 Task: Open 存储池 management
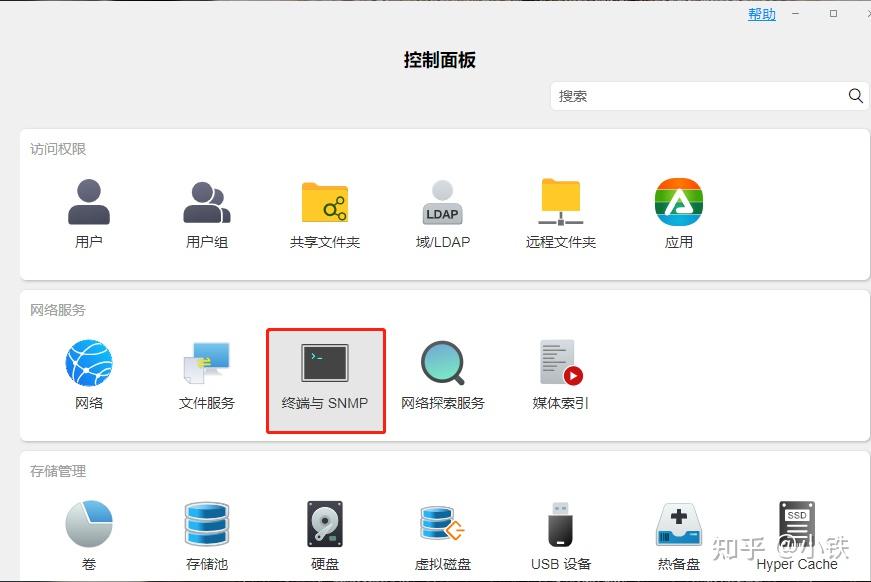pyautogui.click(x=206, y=535)
